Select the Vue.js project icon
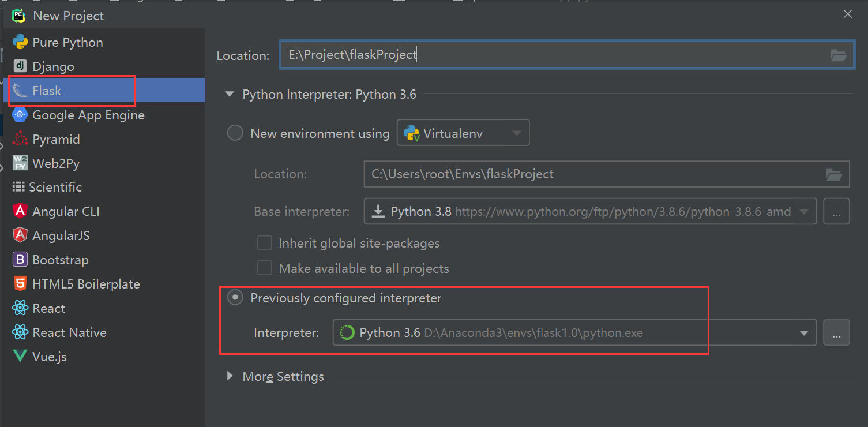This screenshot has width=868, height=427. click(x=20, y=357)
